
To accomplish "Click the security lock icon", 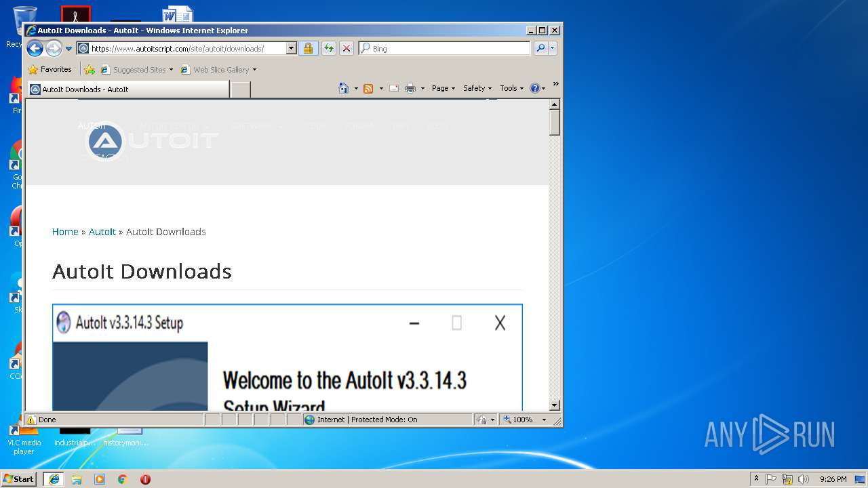I will click(x=308, y=48).
